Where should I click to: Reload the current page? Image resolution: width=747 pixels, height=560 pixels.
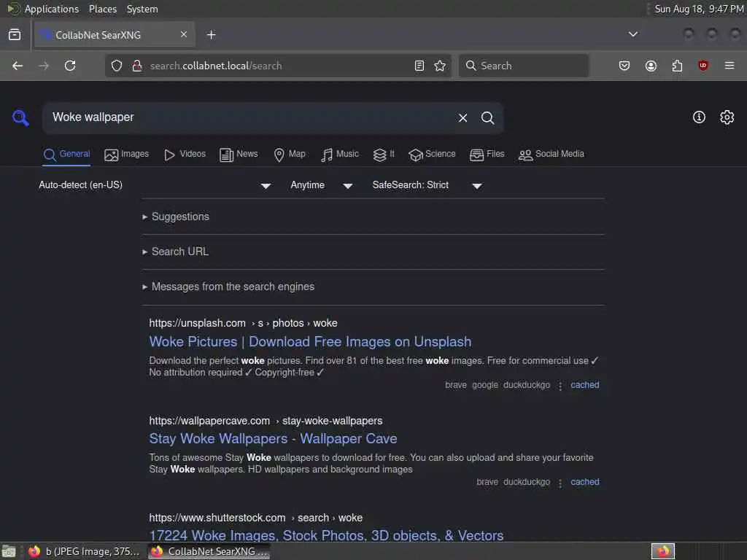70,66
